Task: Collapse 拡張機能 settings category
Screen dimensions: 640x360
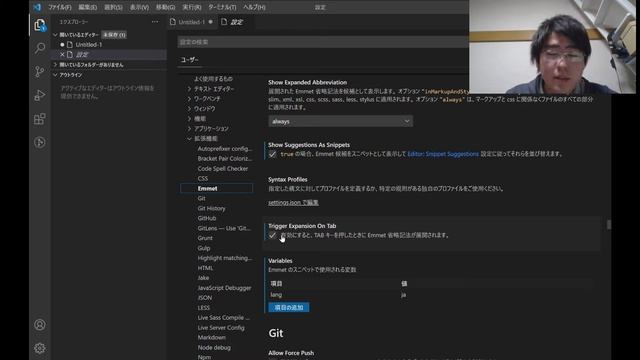Action: pyautogui.click(x=189, y=138)
